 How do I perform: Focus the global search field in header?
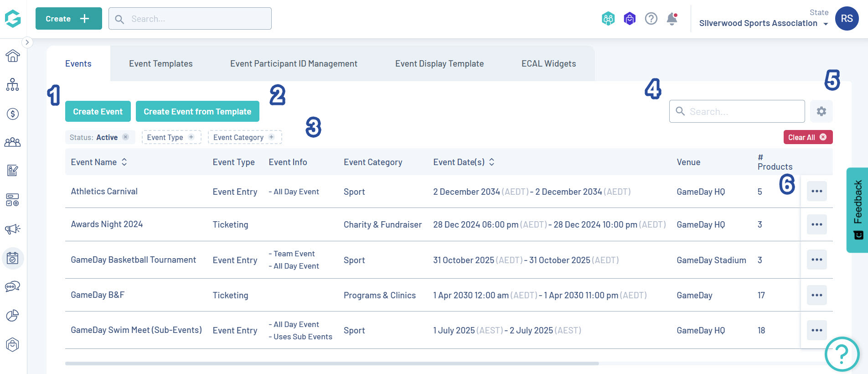click(190, 19)
